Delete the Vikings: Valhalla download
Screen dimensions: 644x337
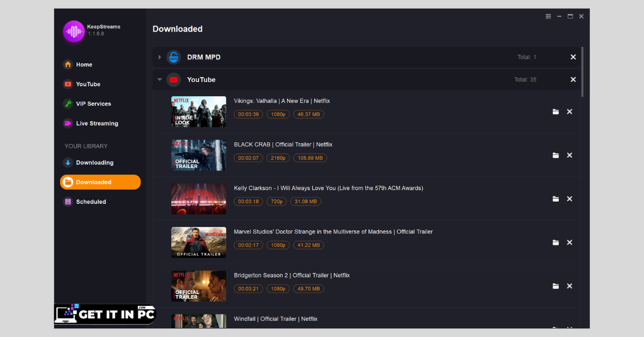click(569, 112)
